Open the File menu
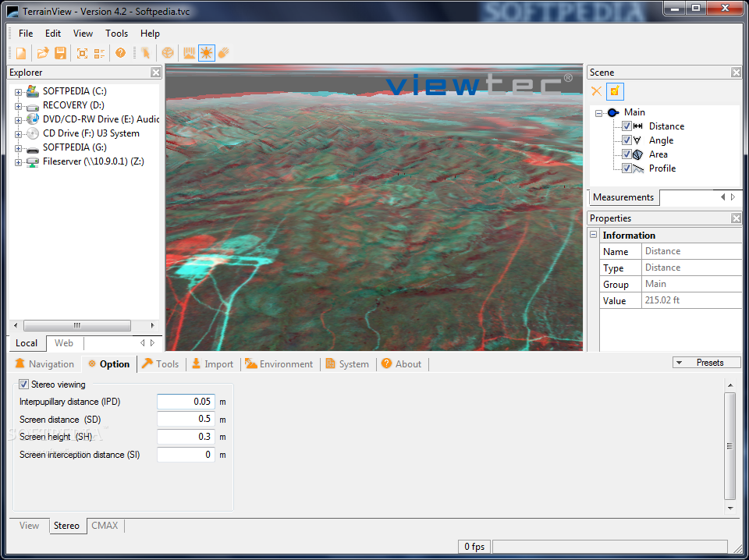 [x=26, y=34]
